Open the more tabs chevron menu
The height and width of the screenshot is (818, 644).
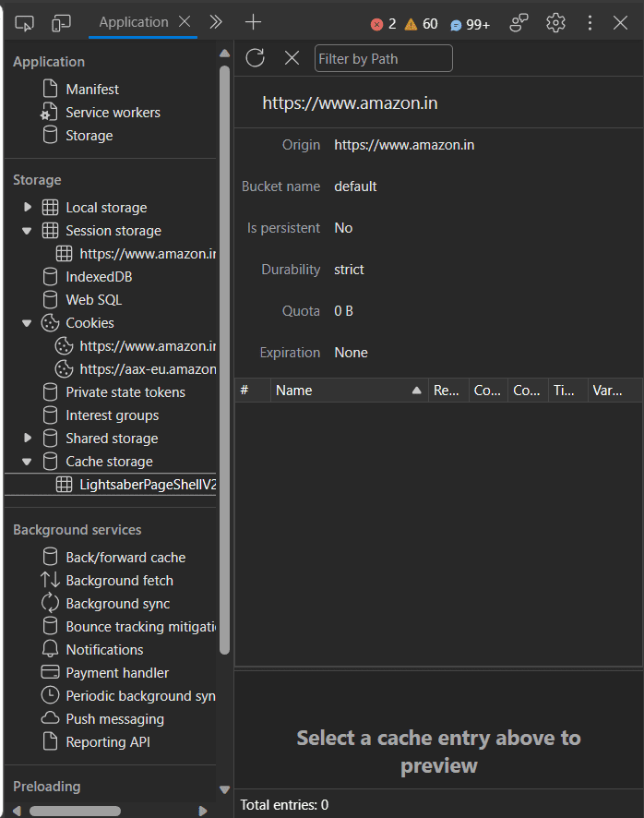tap(217, 22)
